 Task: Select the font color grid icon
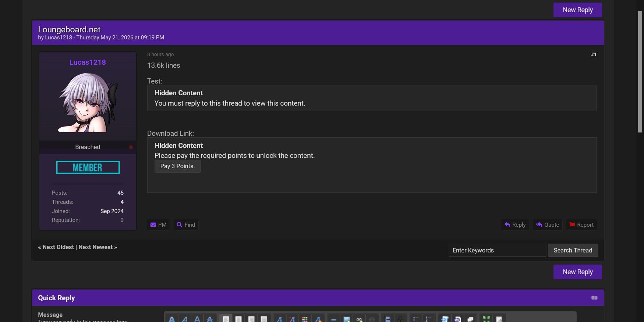305,319
